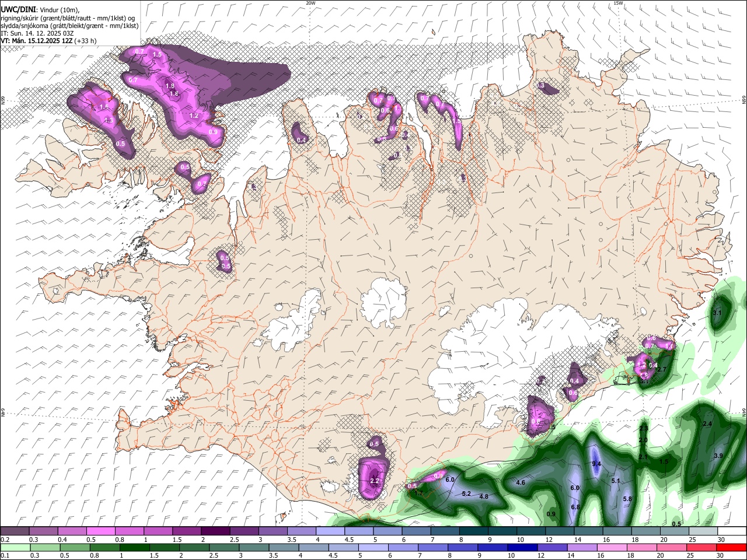Click the 2.4 rainfall value

tap(707, 423)
